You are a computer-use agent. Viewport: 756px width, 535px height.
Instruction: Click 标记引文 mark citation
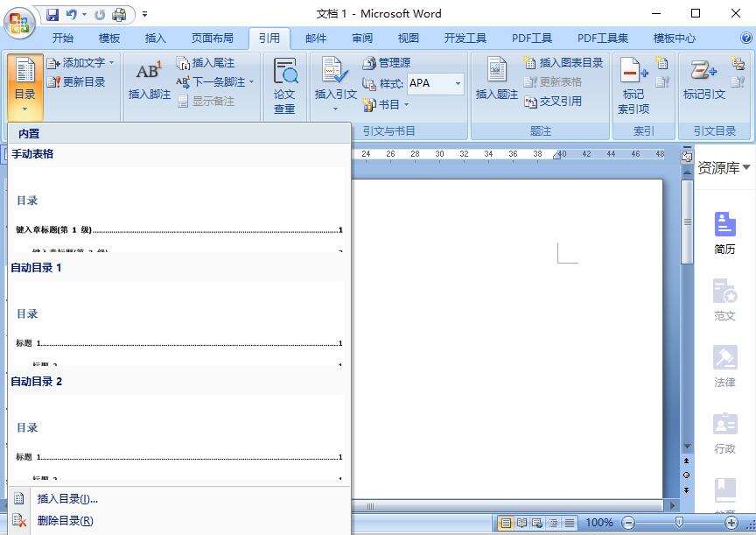pyautogui.click(x=703, y=80)
